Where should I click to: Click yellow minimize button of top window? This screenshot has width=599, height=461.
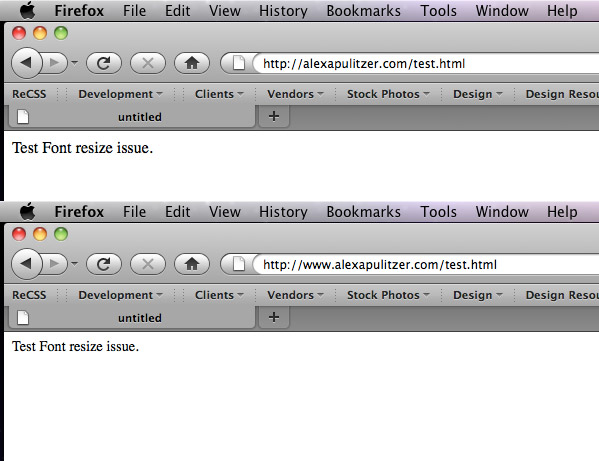pyautogui.click(x=40, y=33)
